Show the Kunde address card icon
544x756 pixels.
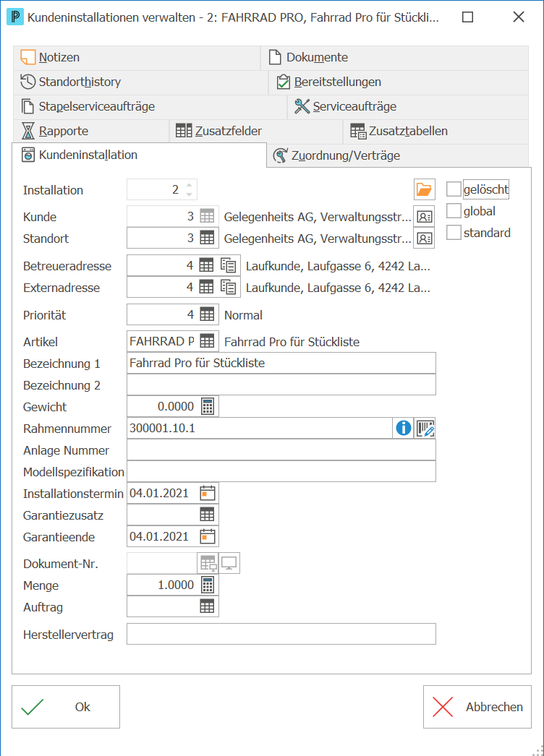(425, 217)
